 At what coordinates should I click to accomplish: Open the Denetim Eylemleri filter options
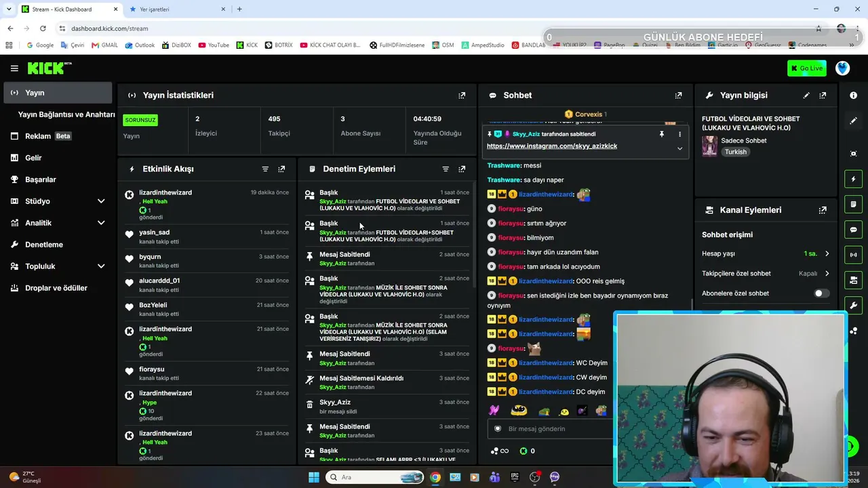pyautogui.click(x=446, y=169)
